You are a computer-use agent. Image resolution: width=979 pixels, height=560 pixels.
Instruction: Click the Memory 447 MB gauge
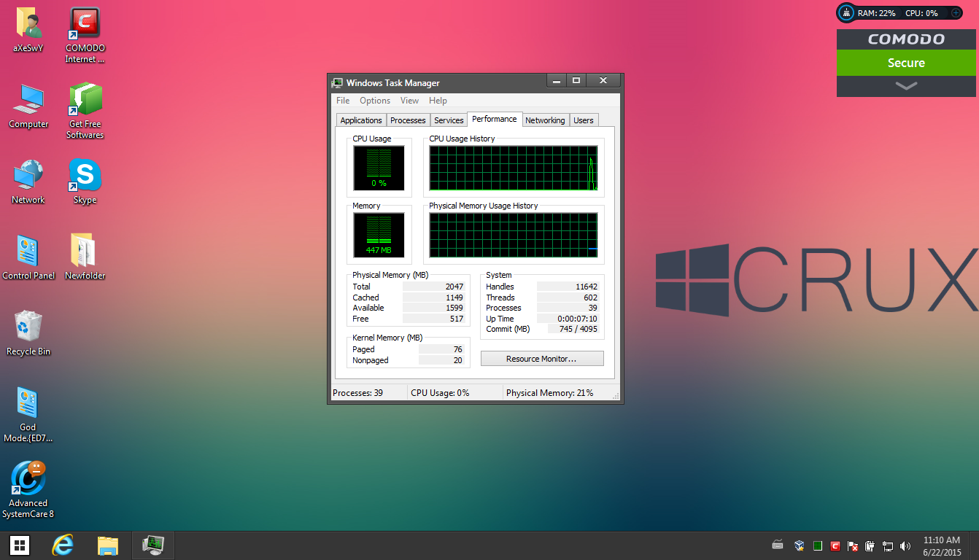tap(379, 235)
